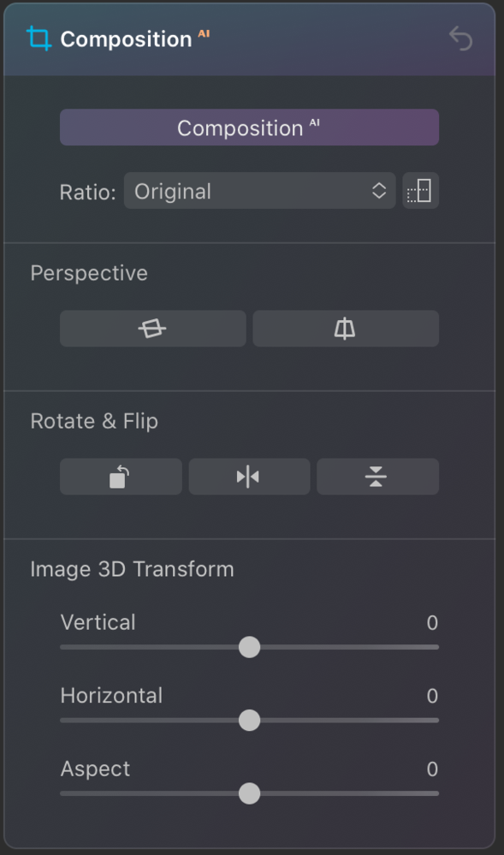The height and width of the screenshot is (855, 504).
Task: Open the Ratio dropdown showing Original
Action: (259, 191)
